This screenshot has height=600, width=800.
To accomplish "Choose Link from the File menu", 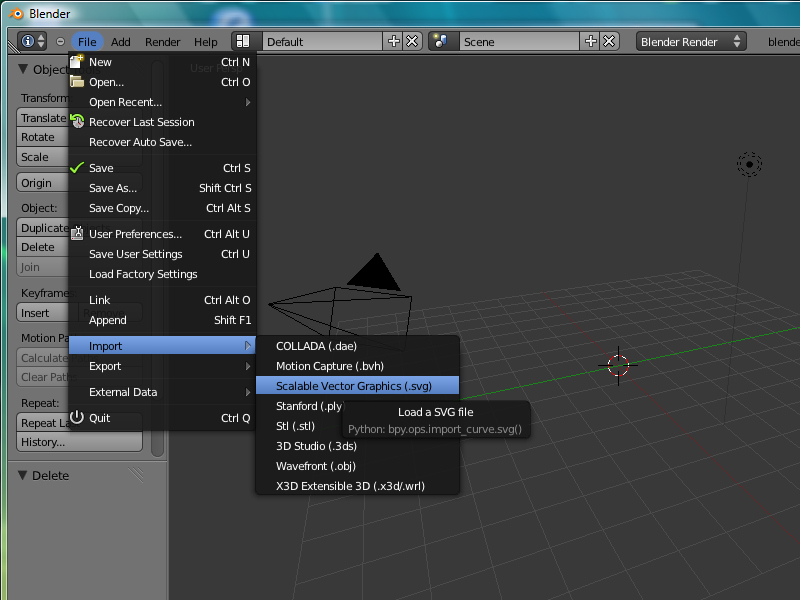I will [162, 300].
